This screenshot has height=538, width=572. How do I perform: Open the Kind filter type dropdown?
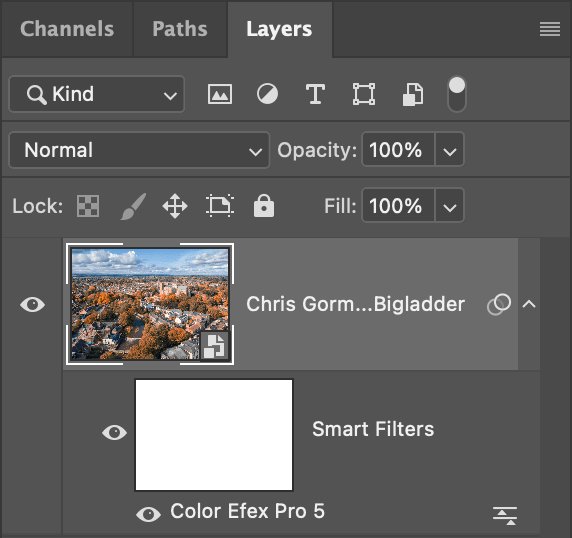point(97,94)
